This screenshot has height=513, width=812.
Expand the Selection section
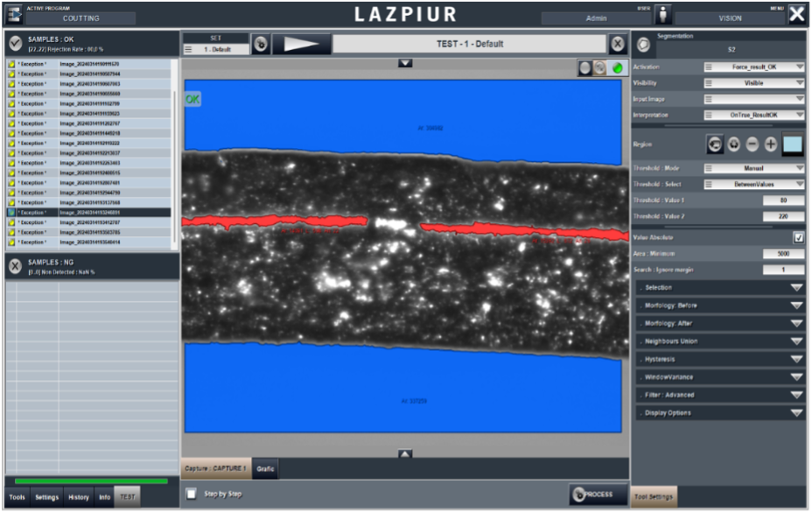pyautogui.click(x=720, y=288)
